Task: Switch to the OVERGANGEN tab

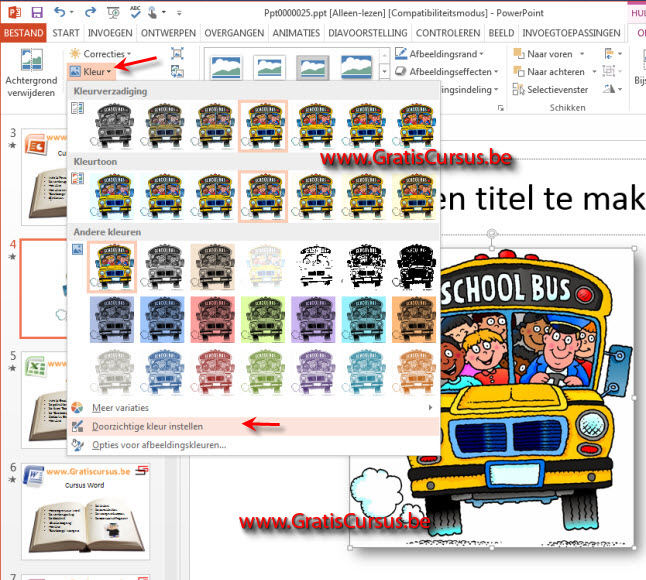Action: tap(234, 33)
